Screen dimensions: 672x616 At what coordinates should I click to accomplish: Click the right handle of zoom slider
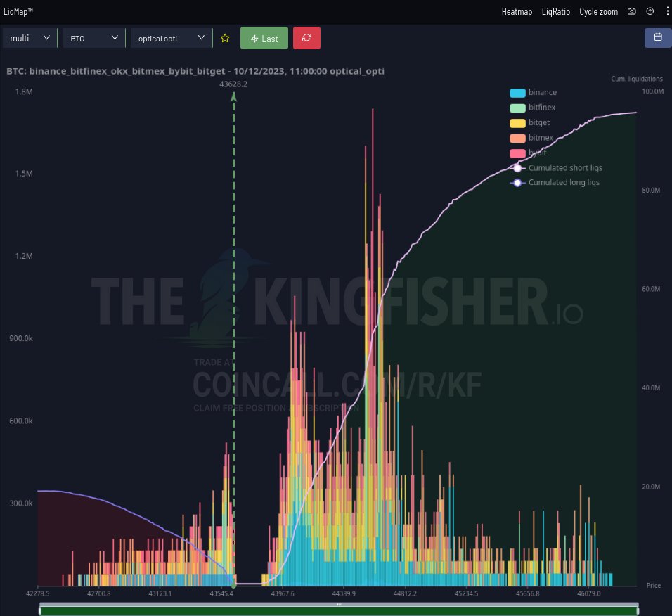coord(638,610)
